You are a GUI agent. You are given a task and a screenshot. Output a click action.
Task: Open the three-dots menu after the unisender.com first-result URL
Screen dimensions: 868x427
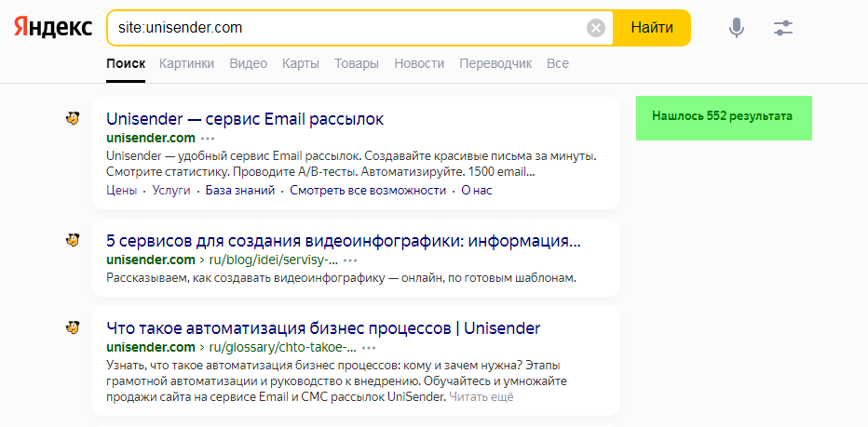[208, 139]
